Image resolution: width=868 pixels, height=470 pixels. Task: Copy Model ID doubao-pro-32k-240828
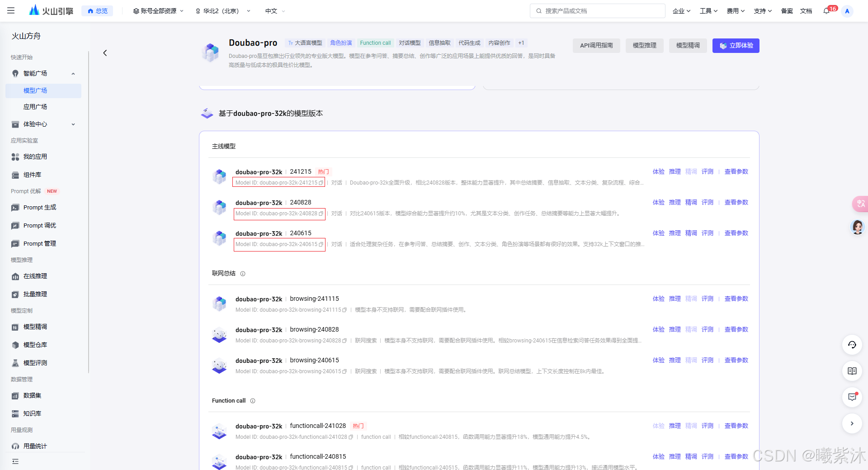pos(321,214)
